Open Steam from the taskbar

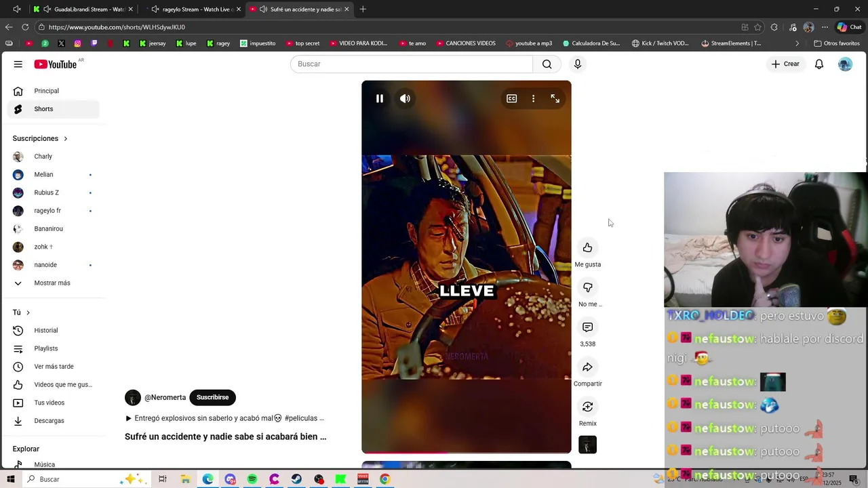click(x=296, y=479)
